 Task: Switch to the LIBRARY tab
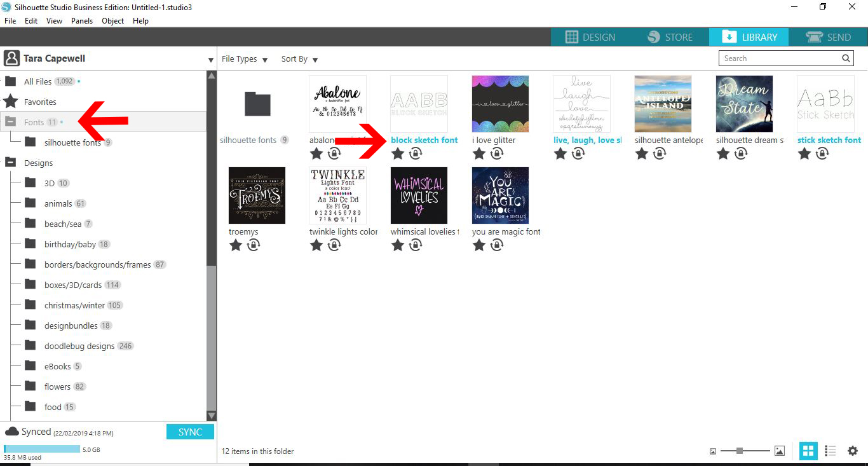click(x=749, y=37)
